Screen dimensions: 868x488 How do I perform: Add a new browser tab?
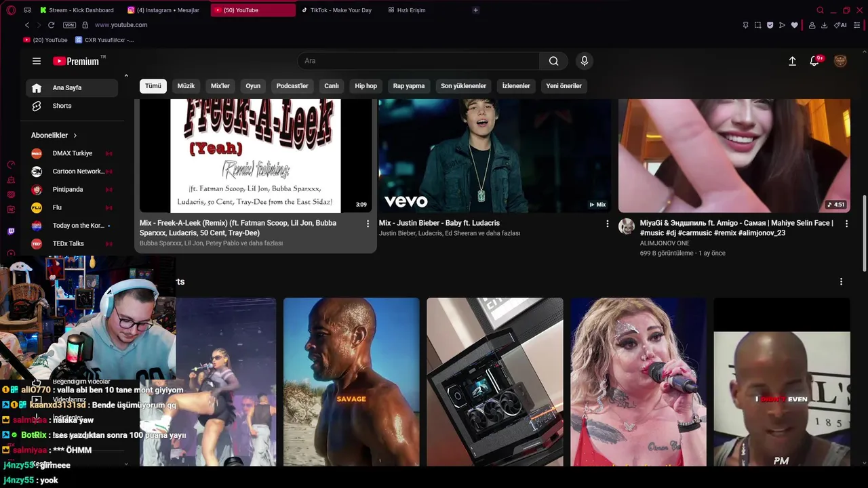tap(475, 10)
